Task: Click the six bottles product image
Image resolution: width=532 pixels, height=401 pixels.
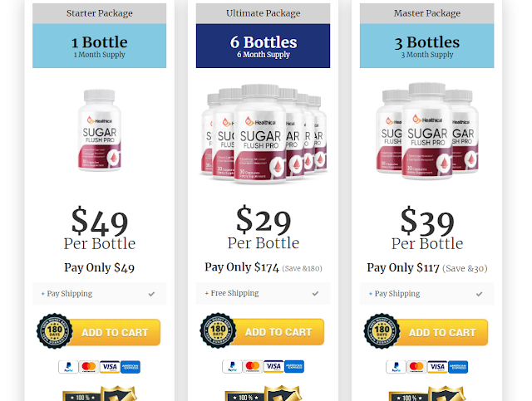Action: 264,134
